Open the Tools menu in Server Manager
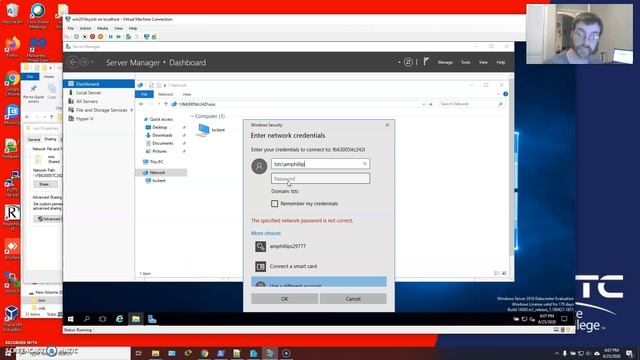640x360 pixels. pyautogui.click(x=465, y=62)
